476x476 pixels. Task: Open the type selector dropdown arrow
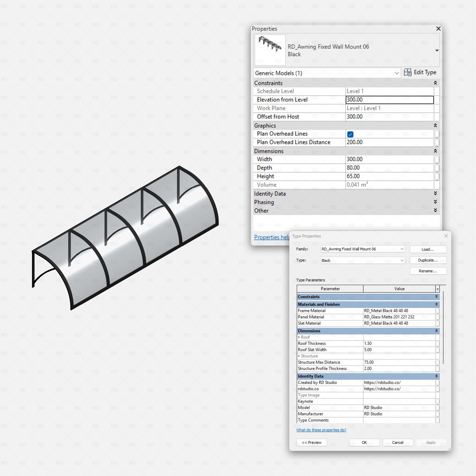click(x=437, y=51)
